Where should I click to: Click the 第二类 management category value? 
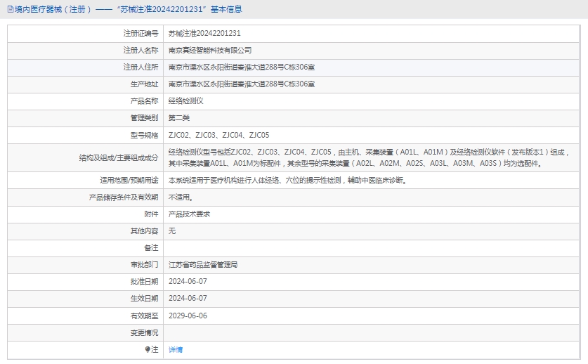pyautogui.click(x=179, y=117)
